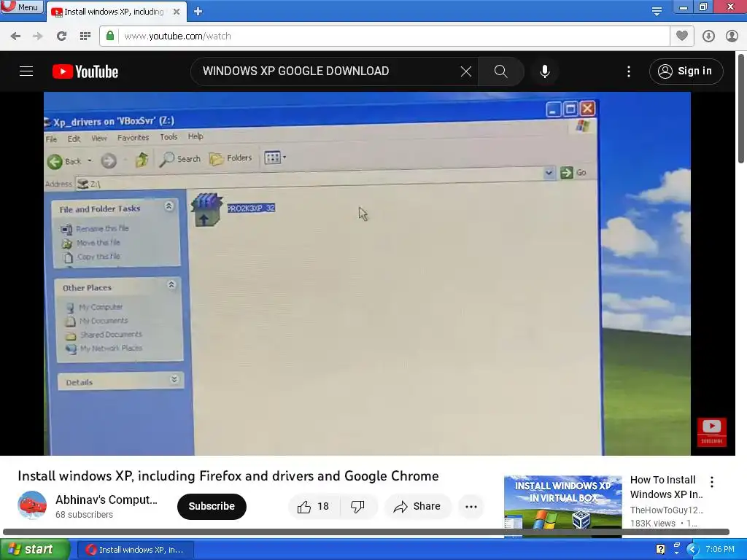
Task: Open the YouTube hamburger guide menu
Action: [26, 71]
